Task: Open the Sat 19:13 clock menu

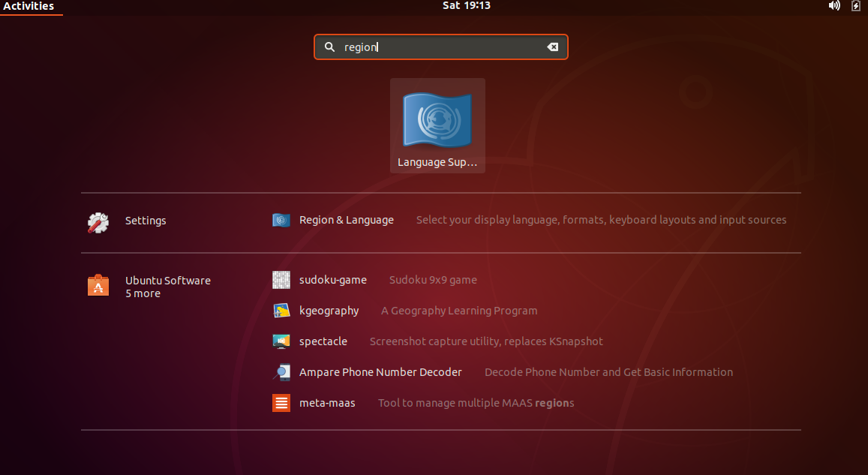Action: 467,5
